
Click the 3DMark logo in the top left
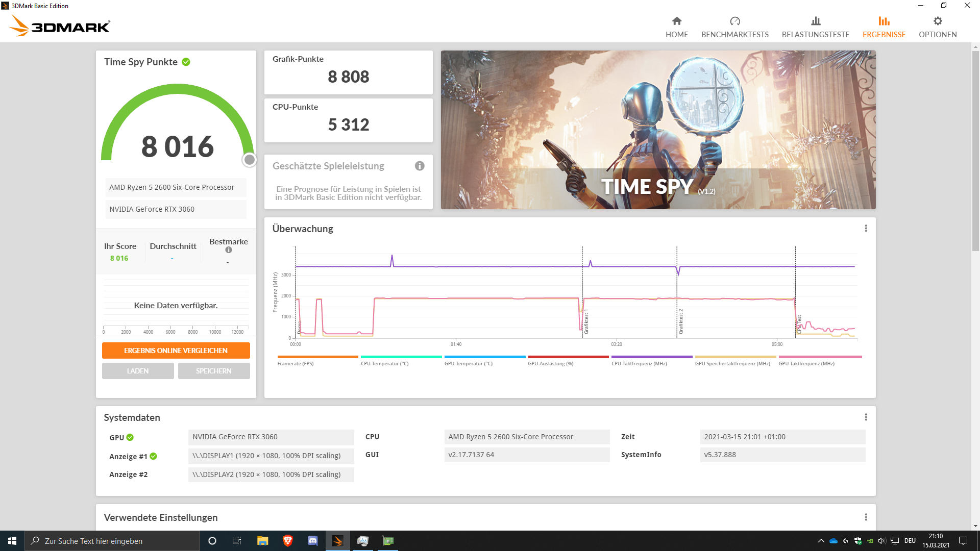(59, 26)
